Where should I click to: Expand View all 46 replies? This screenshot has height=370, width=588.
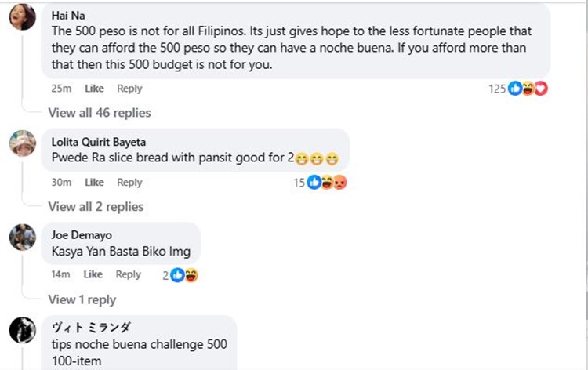(x=100, y=113)
